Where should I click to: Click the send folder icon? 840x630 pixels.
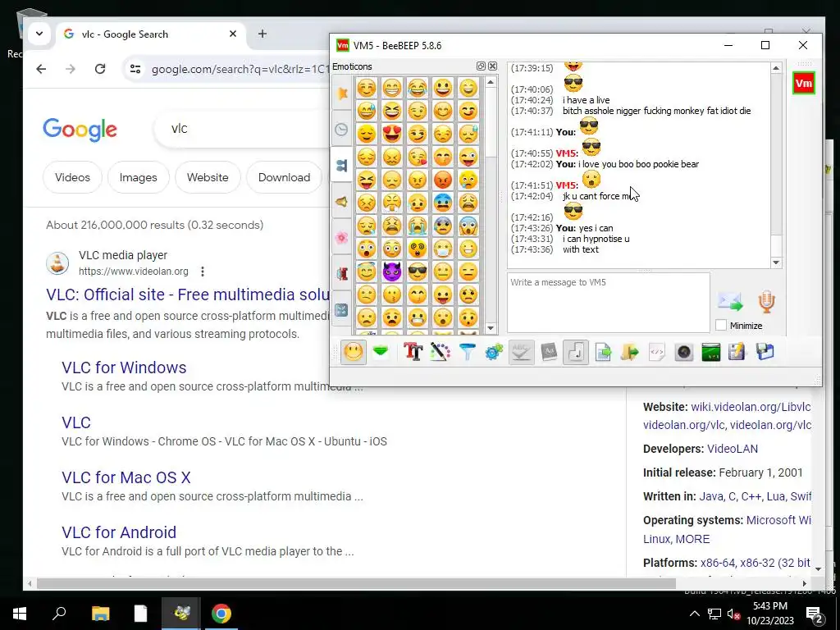coord(630,352)
